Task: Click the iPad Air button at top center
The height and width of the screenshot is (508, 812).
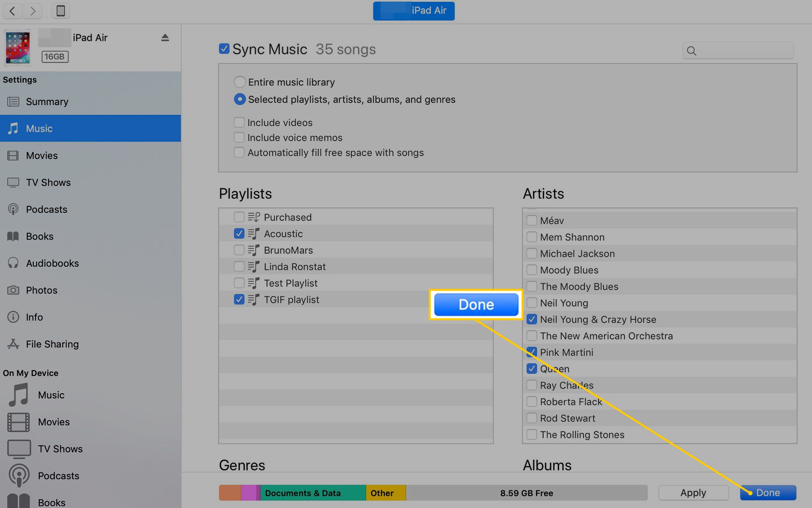Action: [x=414, y=11]
